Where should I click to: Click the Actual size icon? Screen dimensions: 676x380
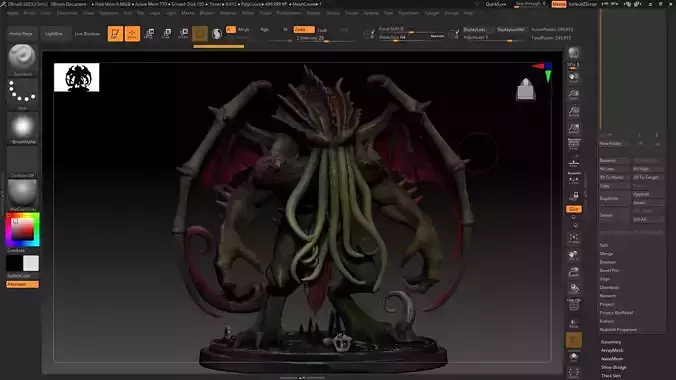(573, 111)
